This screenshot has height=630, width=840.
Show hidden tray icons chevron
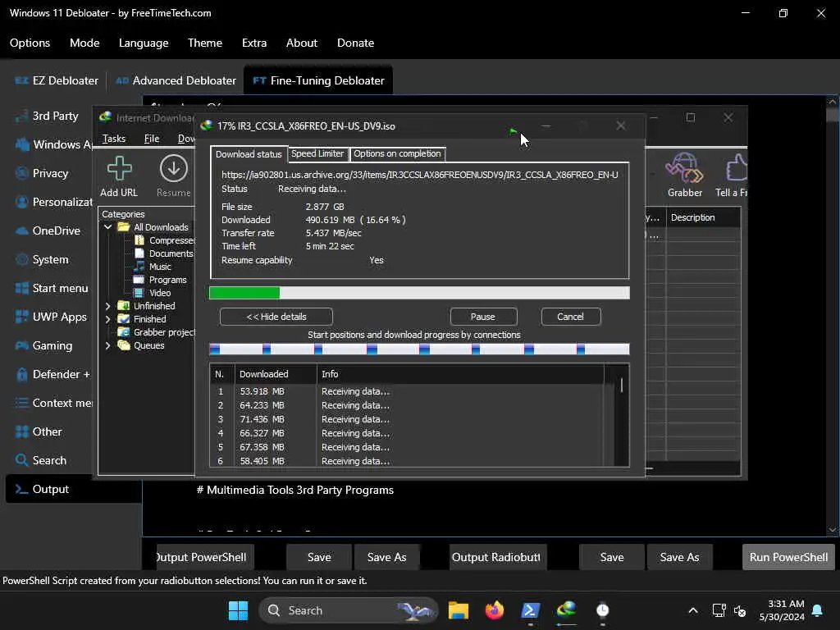point(692,610)
